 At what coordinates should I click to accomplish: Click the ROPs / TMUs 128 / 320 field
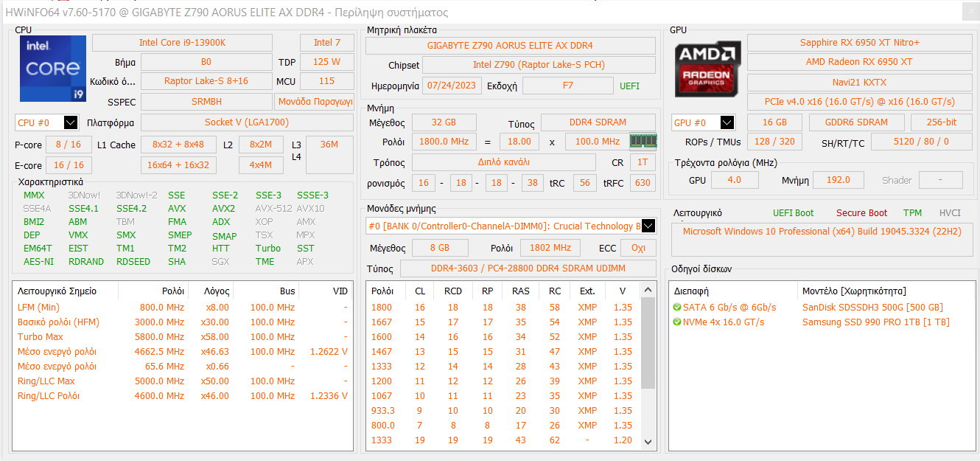775,142
